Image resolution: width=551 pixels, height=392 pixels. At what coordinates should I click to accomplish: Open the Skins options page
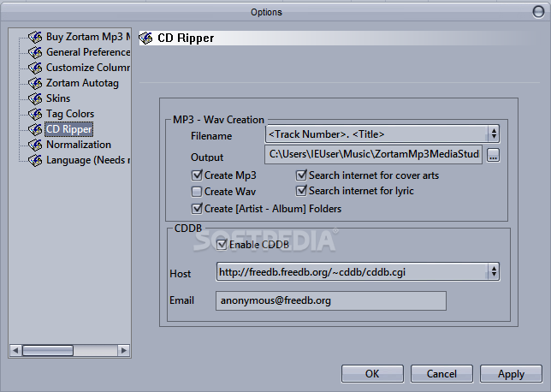pyautogui.click(x=58, y=98)
